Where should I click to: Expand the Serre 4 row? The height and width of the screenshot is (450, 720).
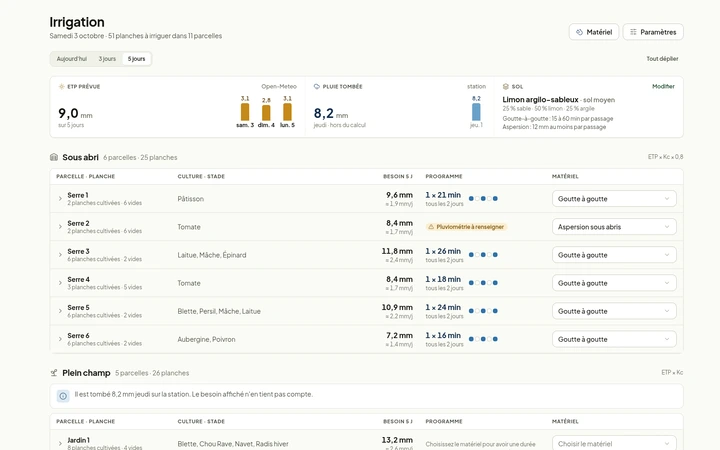(60, 283)
